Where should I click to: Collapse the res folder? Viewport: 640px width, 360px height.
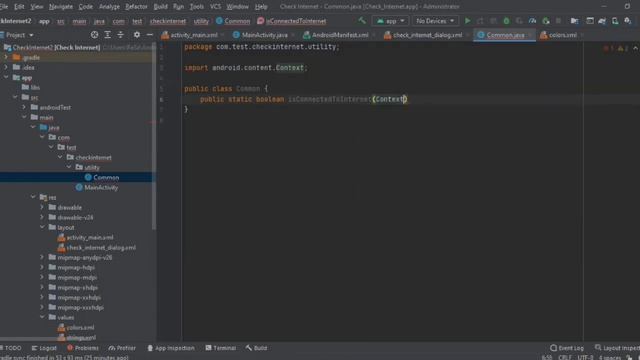pos(33,197)
